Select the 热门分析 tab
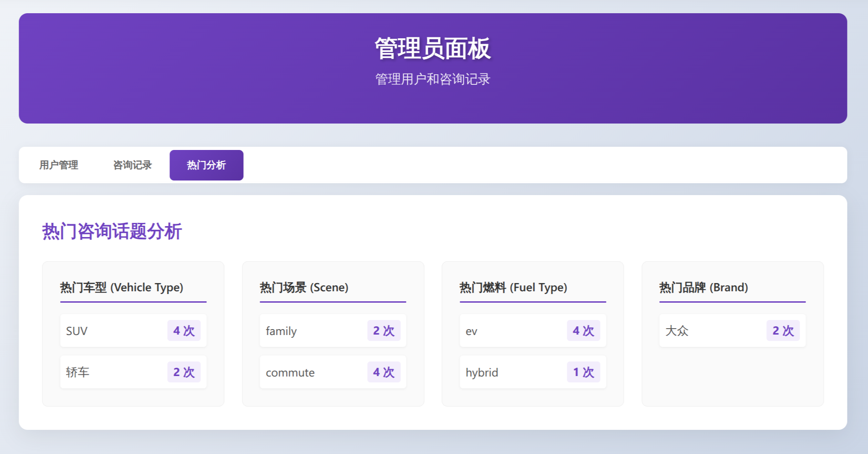This screenshot has width=868, height=454. click(206, 165)
